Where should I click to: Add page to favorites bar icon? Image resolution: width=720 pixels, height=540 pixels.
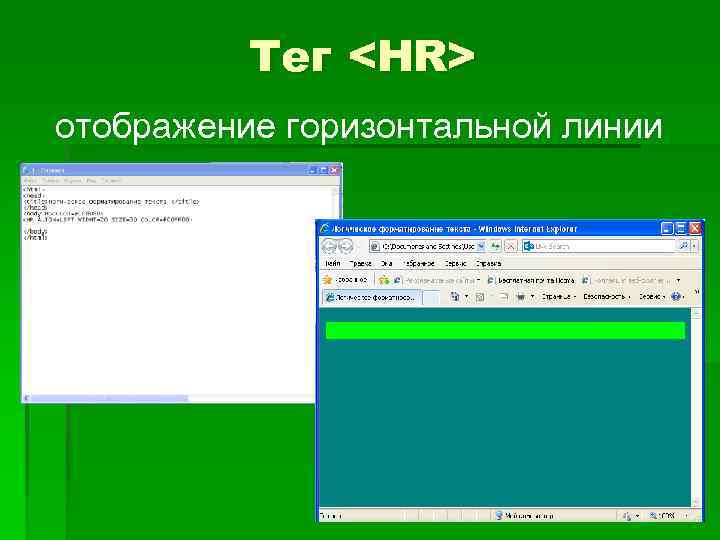(383, 280)
